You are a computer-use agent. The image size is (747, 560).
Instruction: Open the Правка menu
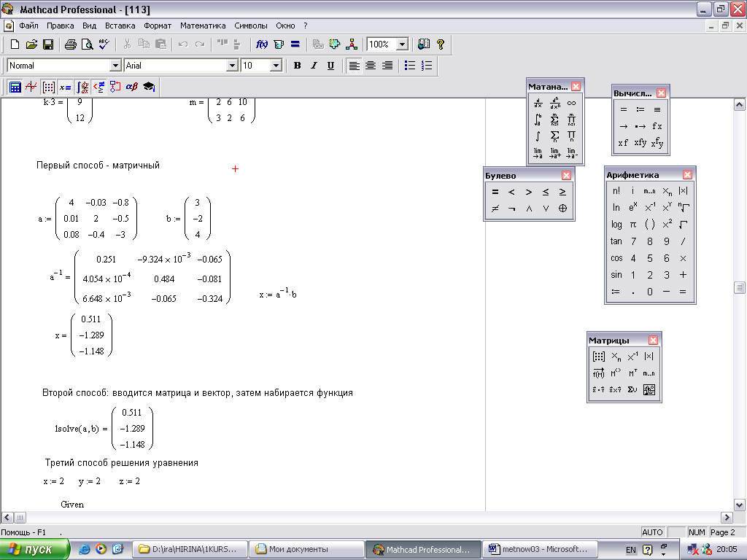click(x=60, y=26)
